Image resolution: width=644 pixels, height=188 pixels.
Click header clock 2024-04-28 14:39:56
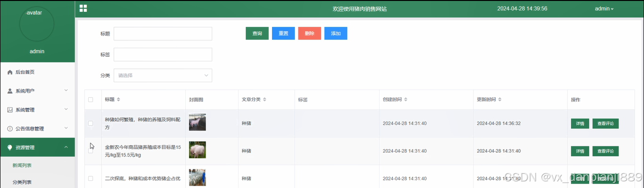tap(522, 9)
